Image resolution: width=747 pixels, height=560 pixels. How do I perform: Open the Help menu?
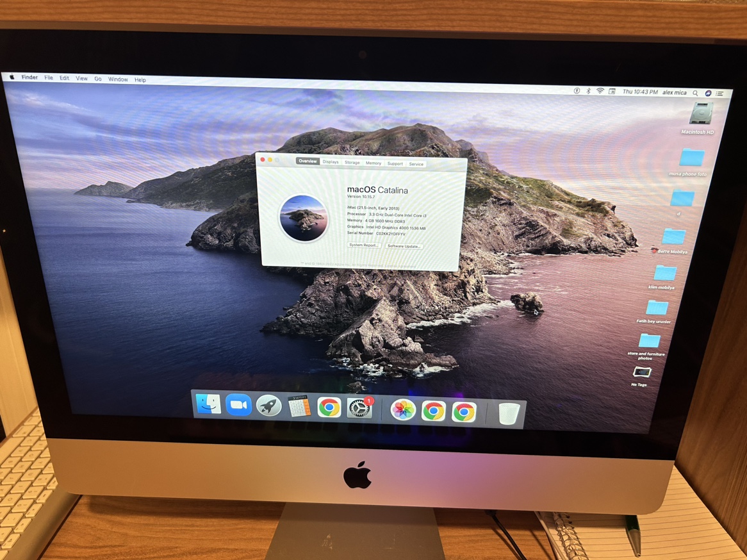tap(140, 79)
